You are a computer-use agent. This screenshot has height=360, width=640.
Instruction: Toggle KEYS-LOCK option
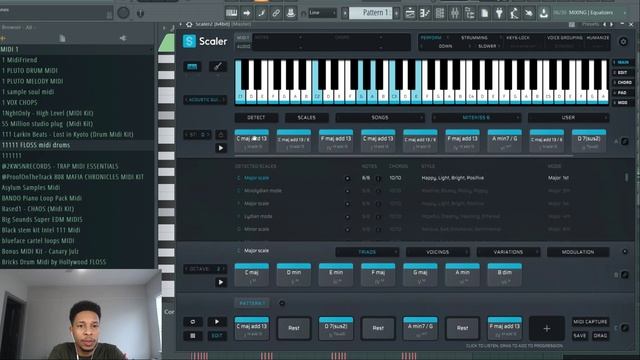[x=518, y=38]
